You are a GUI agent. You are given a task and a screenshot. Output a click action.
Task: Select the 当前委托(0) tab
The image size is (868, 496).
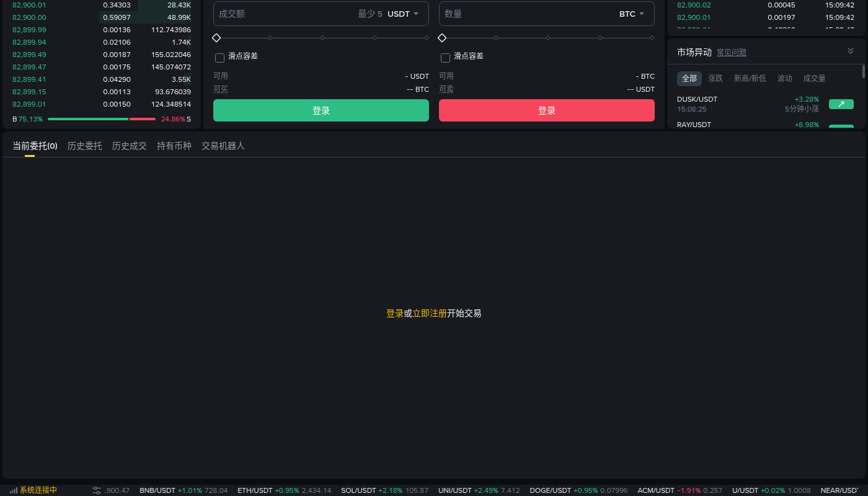coord(35,146)
